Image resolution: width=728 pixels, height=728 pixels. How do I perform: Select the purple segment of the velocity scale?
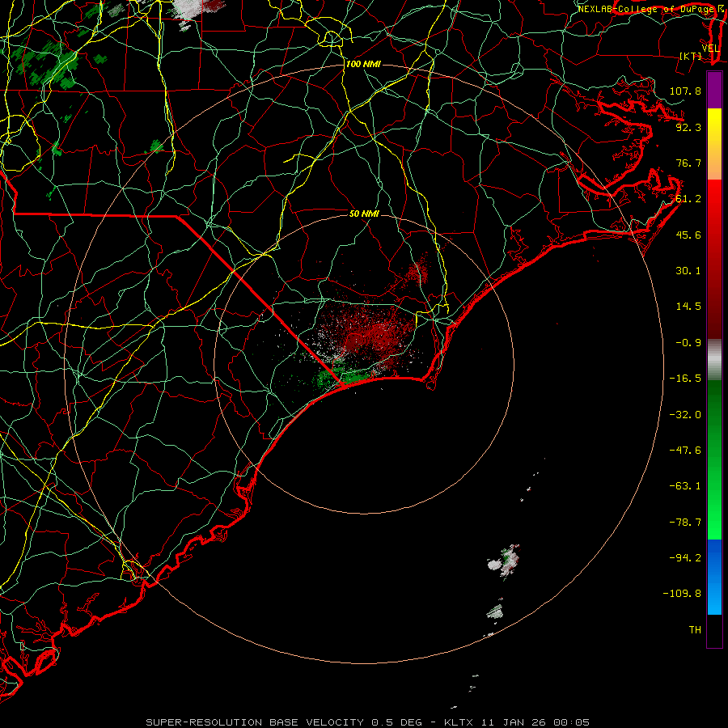(714, 90)
